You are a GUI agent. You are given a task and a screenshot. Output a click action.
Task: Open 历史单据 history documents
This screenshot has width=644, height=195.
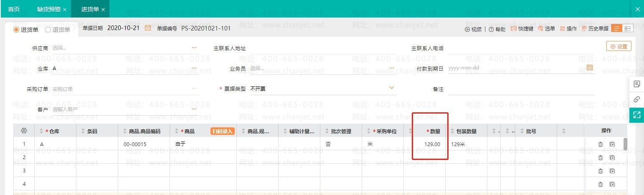coord(595,29)
